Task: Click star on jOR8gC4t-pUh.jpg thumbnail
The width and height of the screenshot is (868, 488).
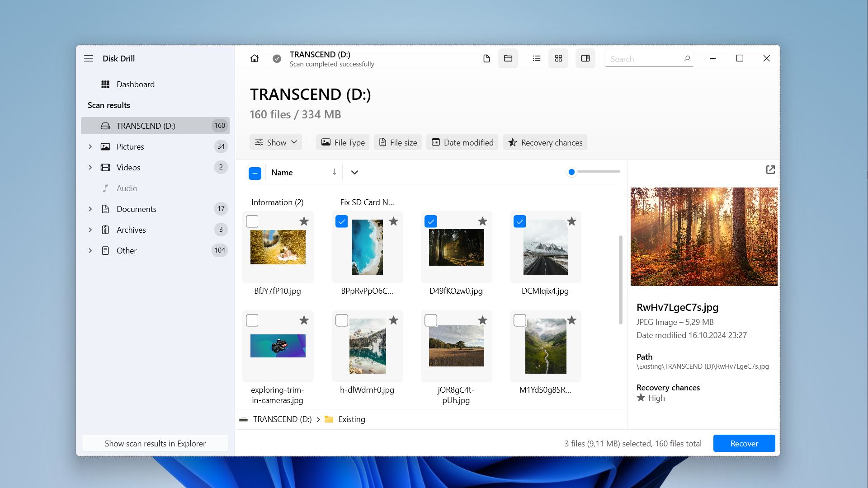Action: [482, 320]
